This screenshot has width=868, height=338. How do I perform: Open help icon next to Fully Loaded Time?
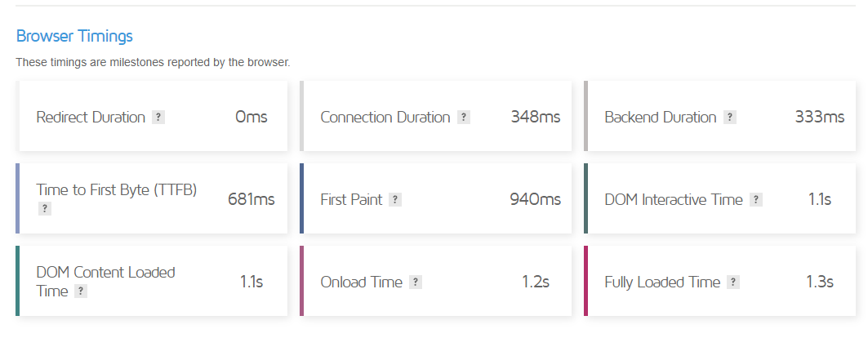point(733,282)
